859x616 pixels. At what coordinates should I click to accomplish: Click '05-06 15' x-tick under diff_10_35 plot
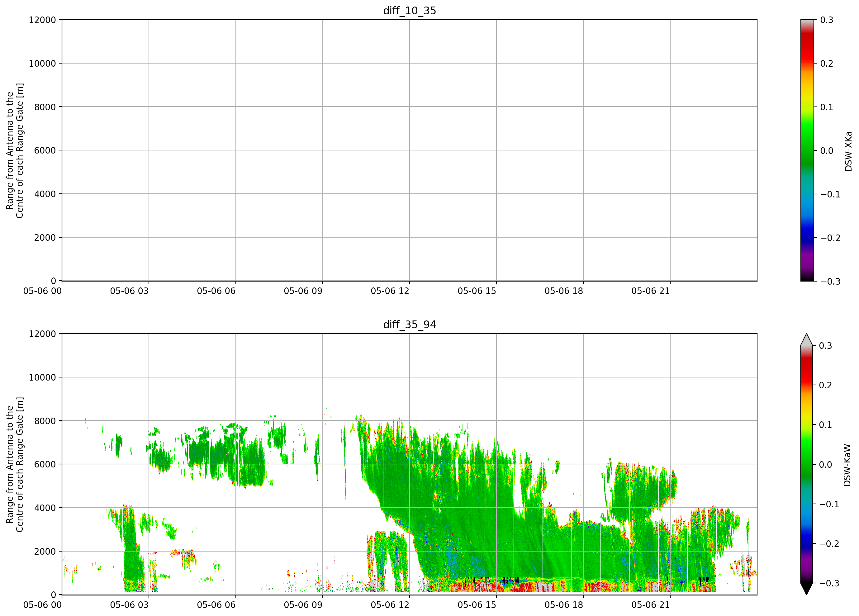477,291
